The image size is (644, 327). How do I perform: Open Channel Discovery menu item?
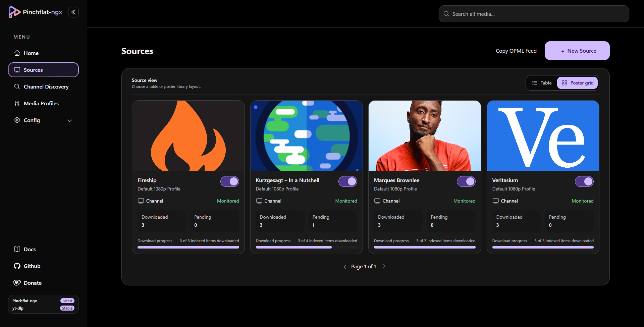[43, 87]
